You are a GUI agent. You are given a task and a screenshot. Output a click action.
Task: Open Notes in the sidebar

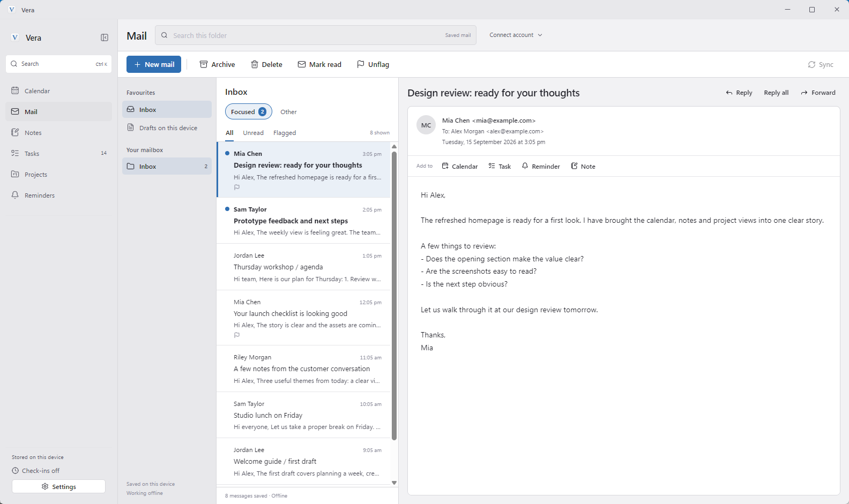point(59,133)
